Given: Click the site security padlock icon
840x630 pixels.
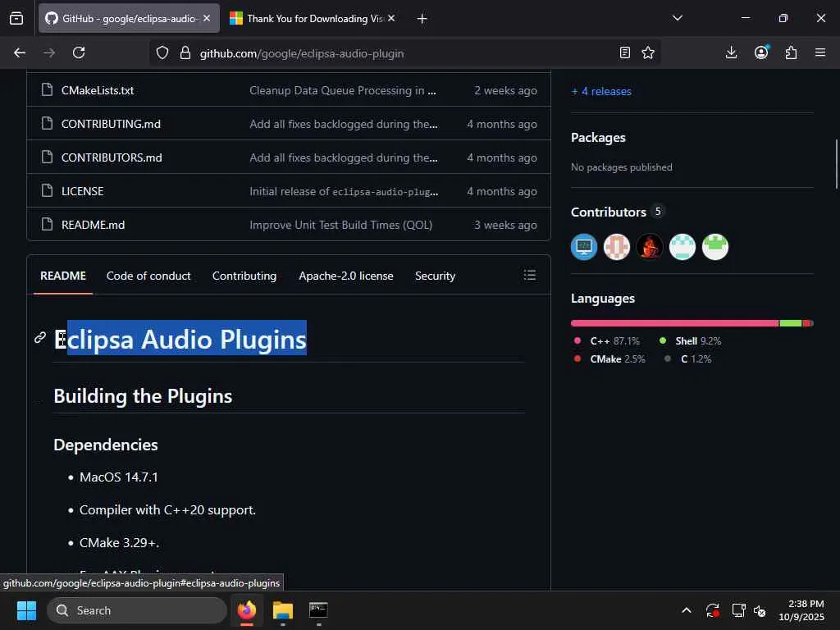Looking at the screenshot, I should [x=185, y=52].
